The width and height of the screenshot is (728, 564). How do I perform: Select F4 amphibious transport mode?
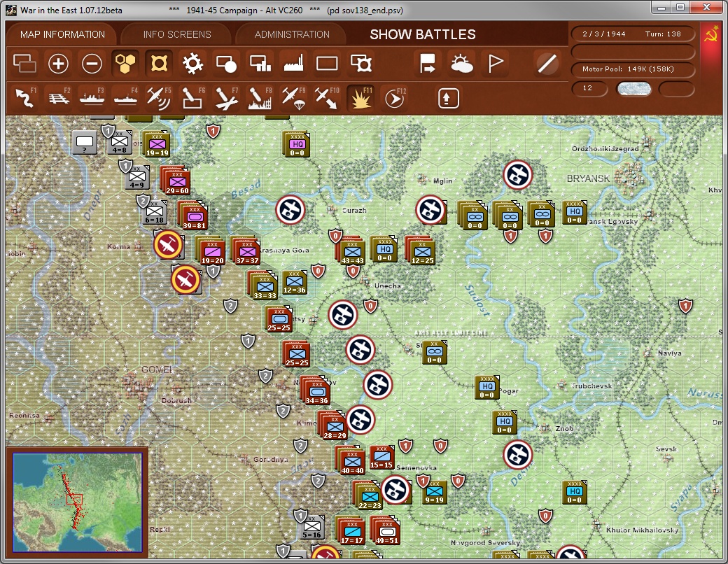[126, 98]
